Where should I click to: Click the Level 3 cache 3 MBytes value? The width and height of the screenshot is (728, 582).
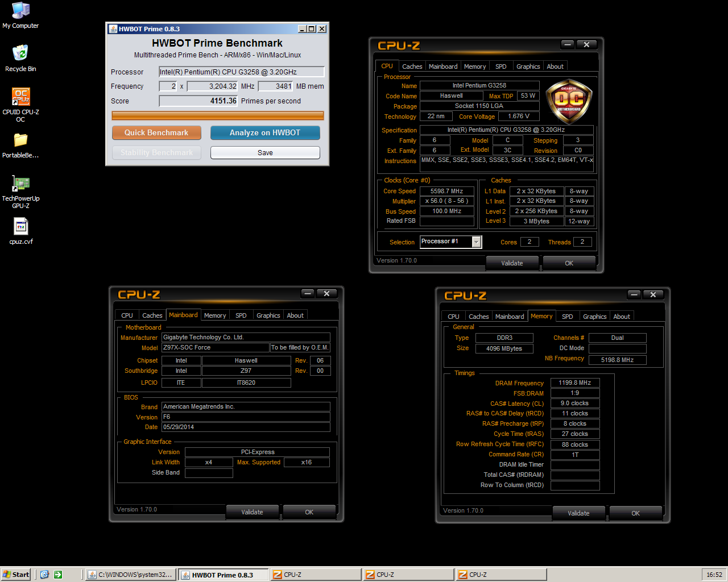(536, 221)
